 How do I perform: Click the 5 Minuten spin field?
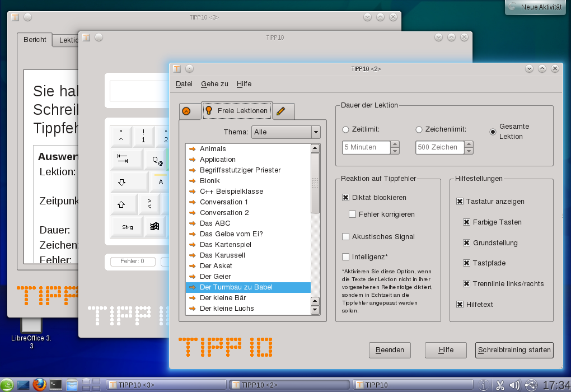(x=366, y=147)
